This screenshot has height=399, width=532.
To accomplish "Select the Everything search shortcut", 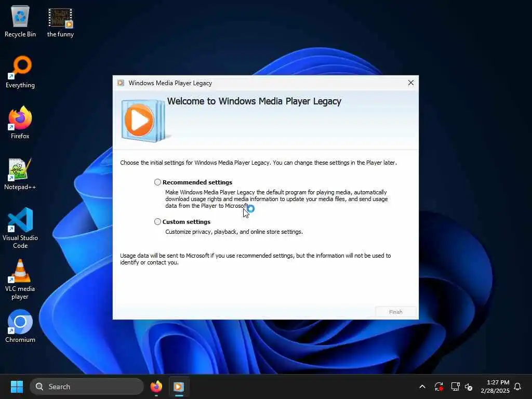I will tap(20, 72).
